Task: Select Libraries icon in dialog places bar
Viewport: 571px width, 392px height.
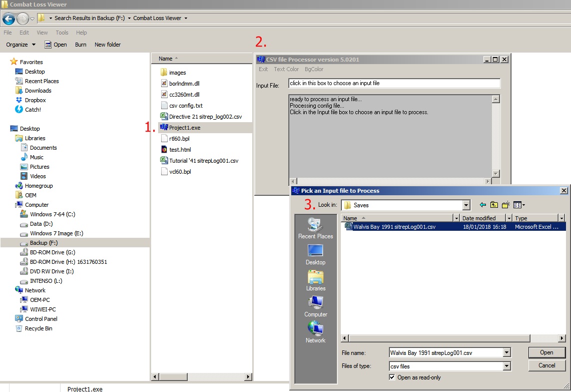Action: 315,280
